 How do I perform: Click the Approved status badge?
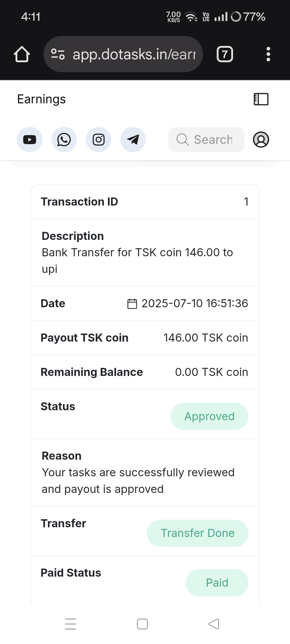point(209,416)
